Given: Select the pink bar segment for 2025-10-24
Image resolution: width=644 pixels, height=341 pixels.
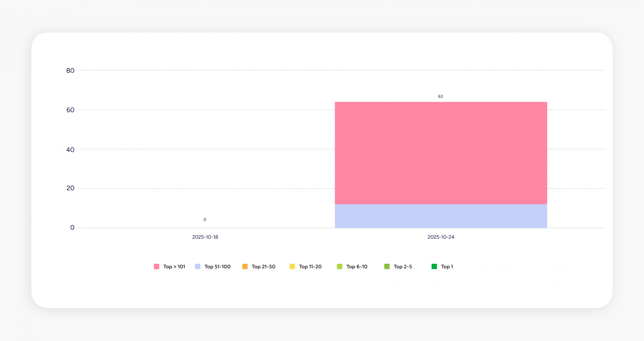Looking at the screenshot, I should pyautogui.click(x=441, y=153).
